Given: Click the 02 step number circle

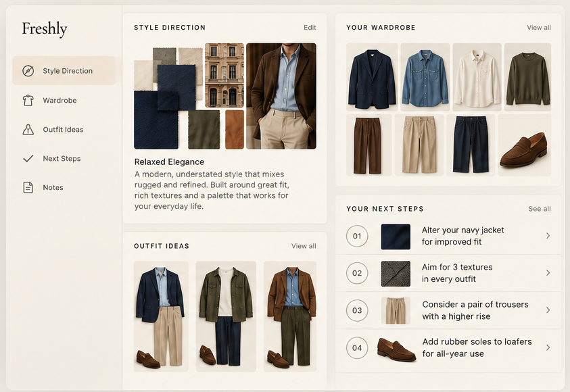Looking at the screenshot, I should pos(357,273).
